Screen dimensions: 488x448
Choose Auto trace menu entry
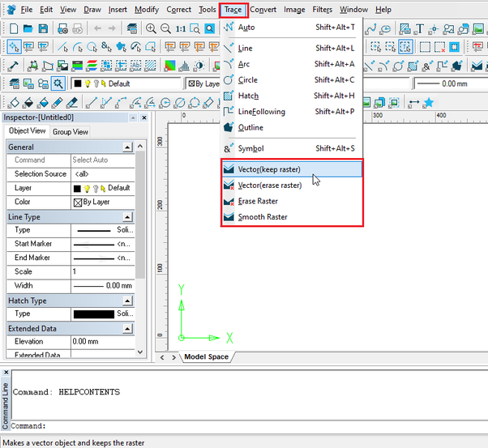(293, 28)
